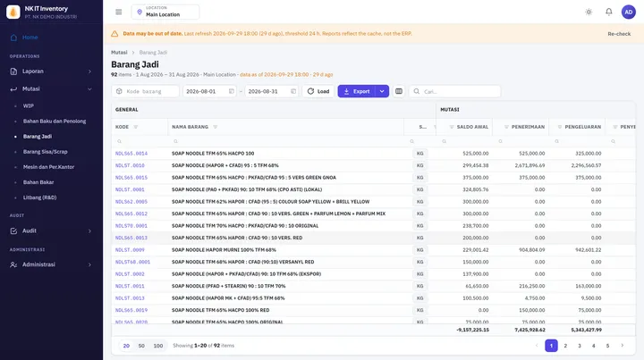Image resolution: width=644 pixels, height=360 pixels.
Task: Select current page 1 button
Action: (x=551, y=346)
